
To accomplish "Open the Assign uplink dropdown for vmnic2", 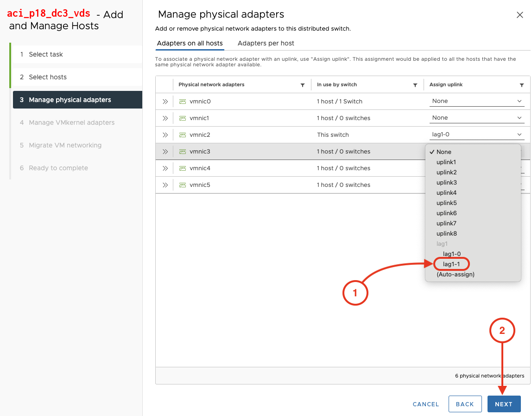I will pos(476,134).
